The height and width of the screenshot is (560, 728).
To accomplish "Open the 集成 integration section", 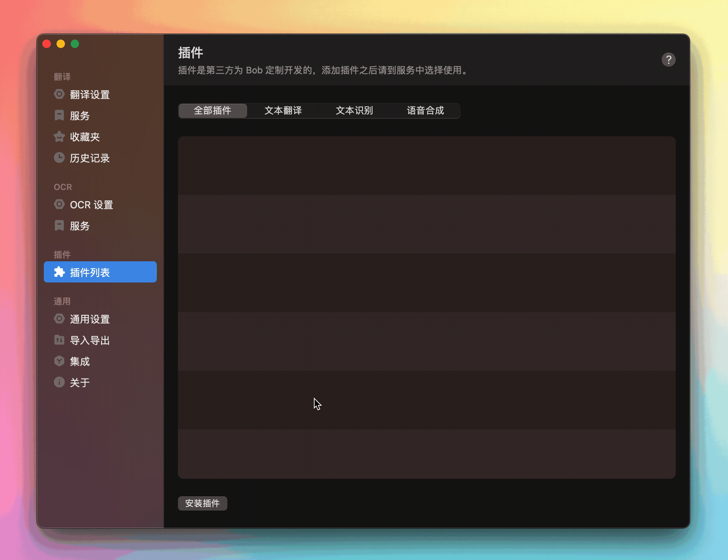I will click(80, 361).
